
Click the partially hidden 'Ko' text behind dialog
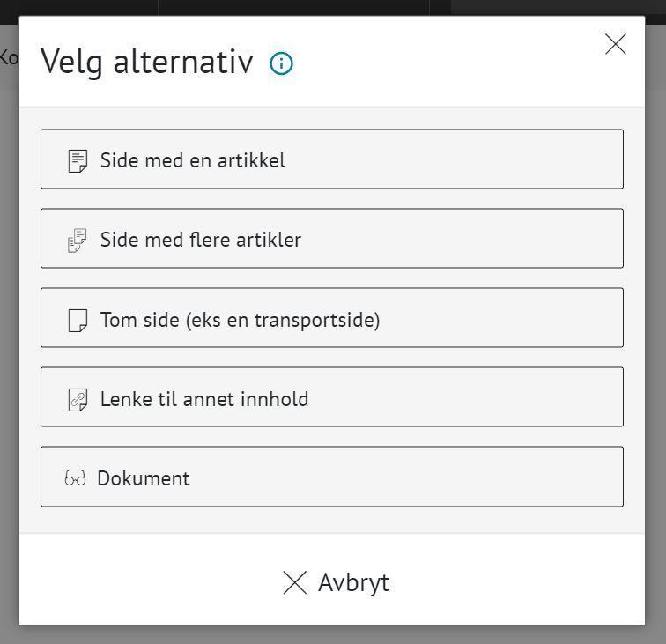click(x=8, y=58)
